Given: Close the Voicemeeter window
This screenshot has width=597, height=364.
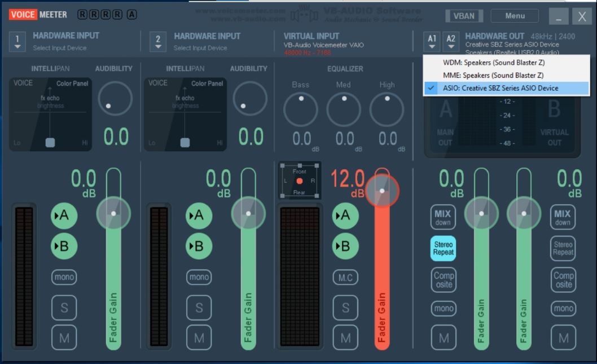Looking at the screenshot, I should (582, 16).
